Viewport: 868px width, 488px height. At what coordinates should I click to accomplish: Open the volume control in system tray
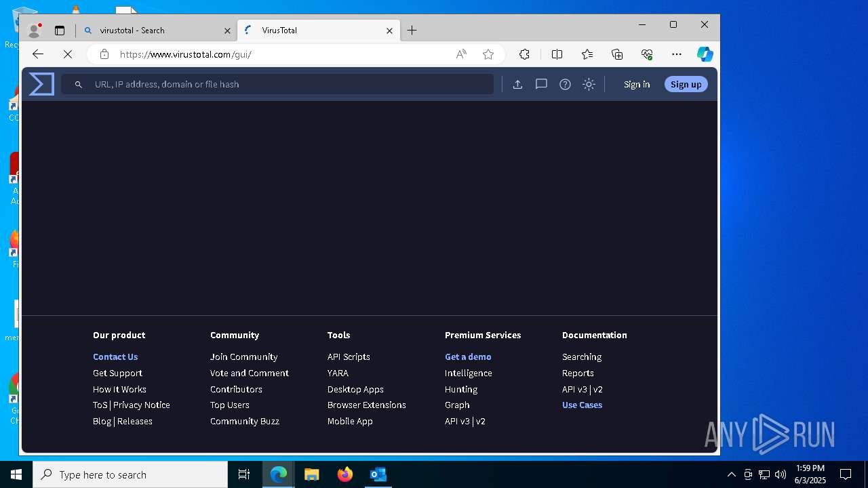coord(781,474)
